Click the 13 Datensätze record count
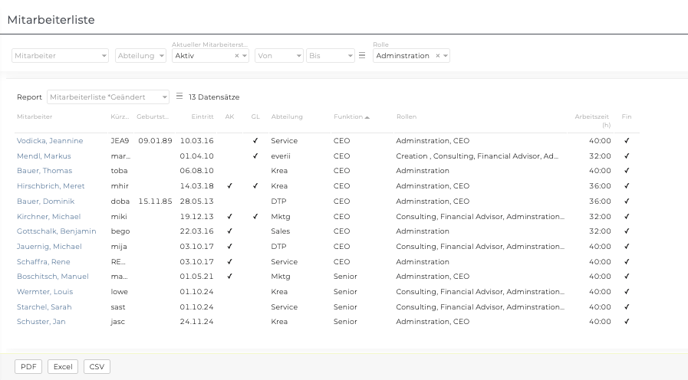This screenshot has width=688, height=380. tap(214, 97)
